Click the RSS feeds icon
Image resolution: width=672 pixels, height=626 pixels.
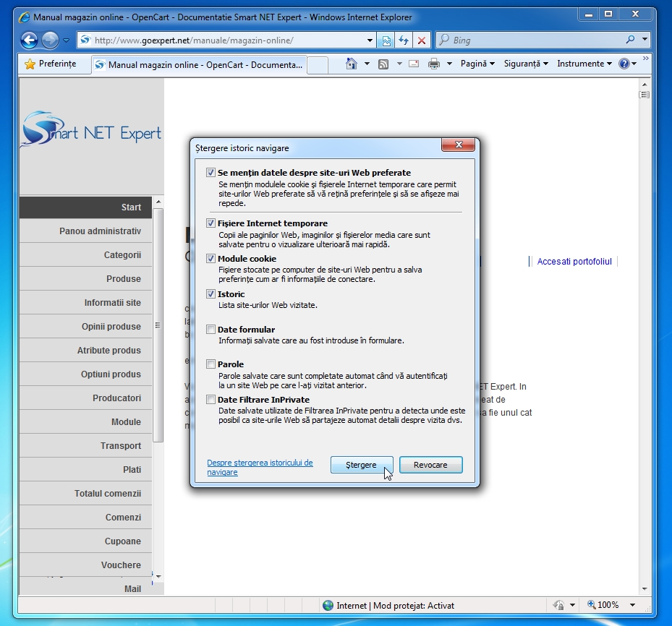tap(383, 64)
